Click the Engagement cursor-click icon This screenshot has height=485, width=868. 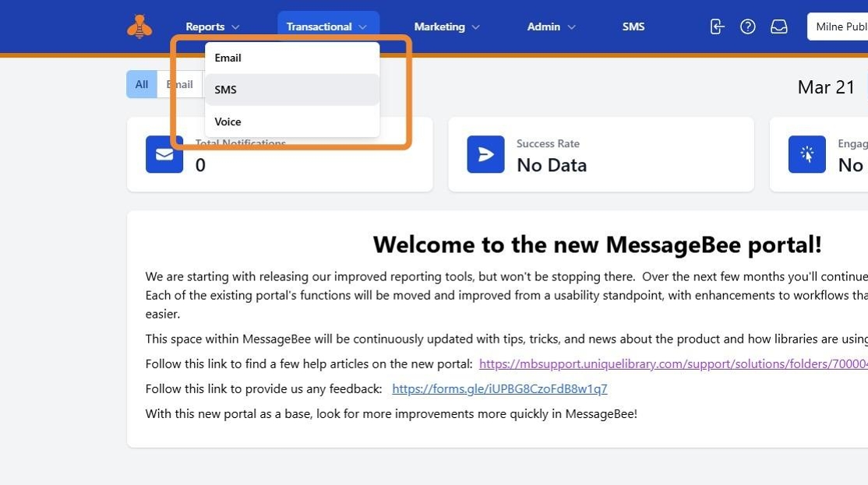click(x=807, y=154)
